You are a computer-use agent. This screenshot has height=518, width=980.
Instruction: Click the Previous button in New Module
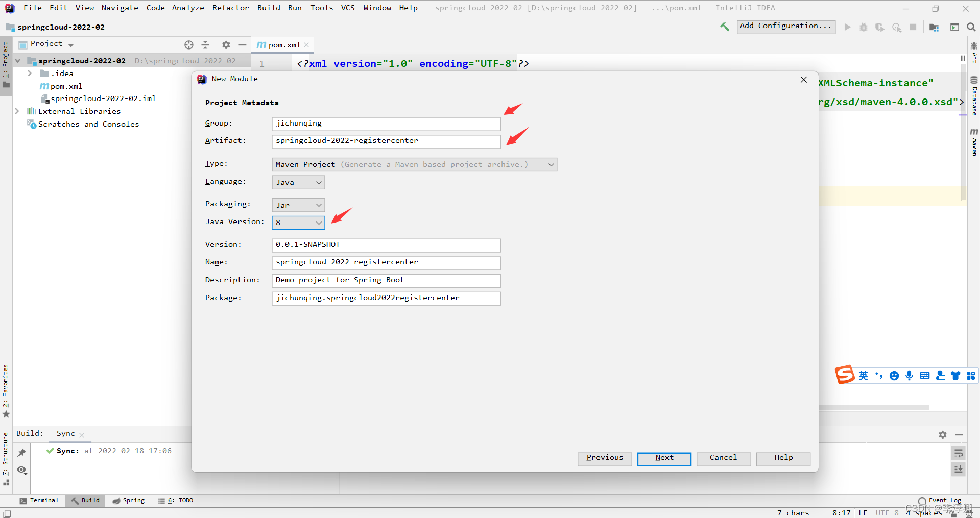[605, 458]
